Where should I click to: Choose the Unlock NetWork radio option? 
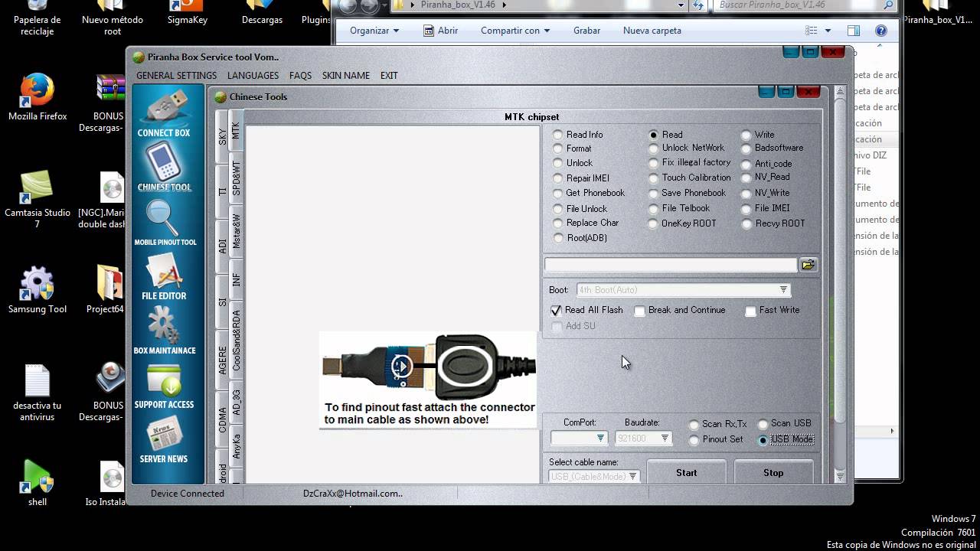653,148
